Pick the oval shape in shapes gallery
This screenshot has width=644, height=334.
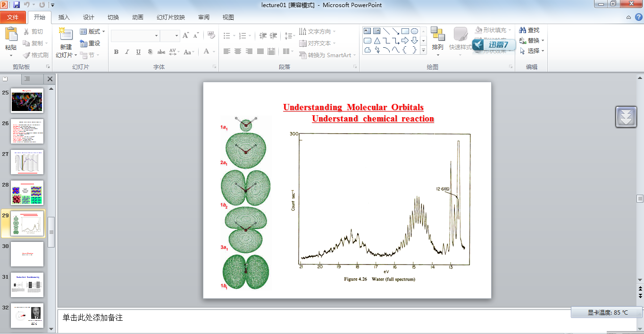(x=414, y=31)
